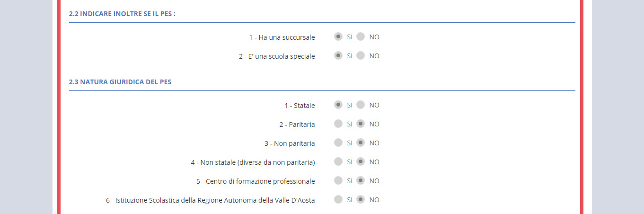Choose NO for 'Centro di formazione professionale'
The height and width of the screenshot is (214, 644).
[x=361, y=181]
